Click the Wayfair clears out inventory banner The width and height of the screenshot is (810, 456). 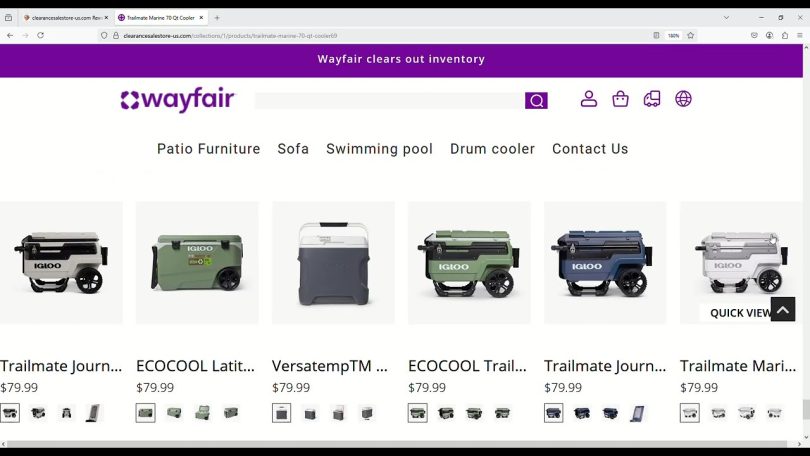coord(401,59)
